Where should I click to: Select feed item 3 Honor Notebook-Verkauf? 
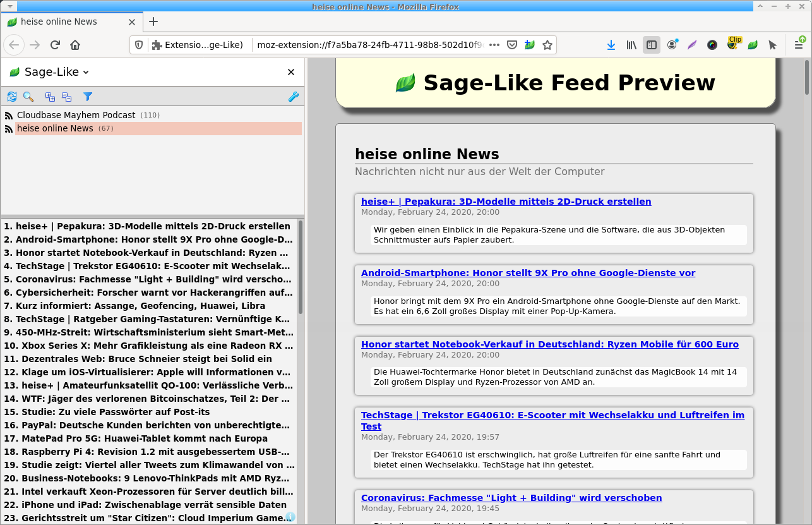[149, 253]
